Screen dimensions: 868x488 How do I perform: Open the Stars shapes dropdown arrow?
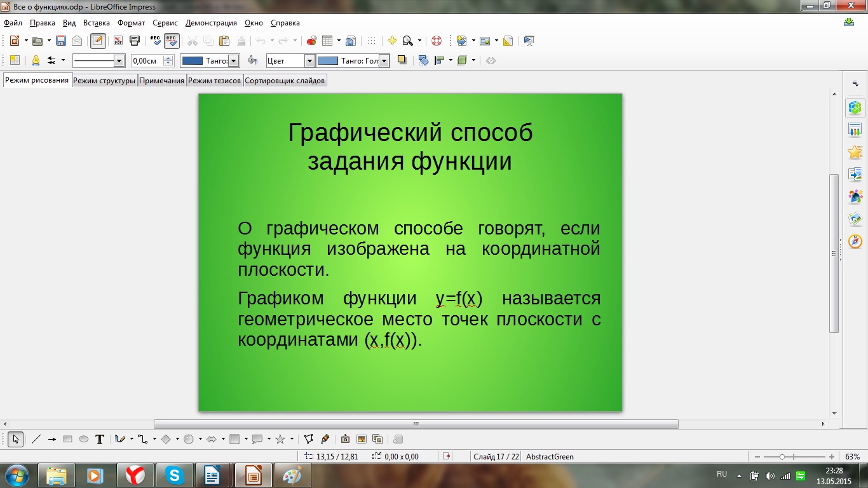(292, 439)
